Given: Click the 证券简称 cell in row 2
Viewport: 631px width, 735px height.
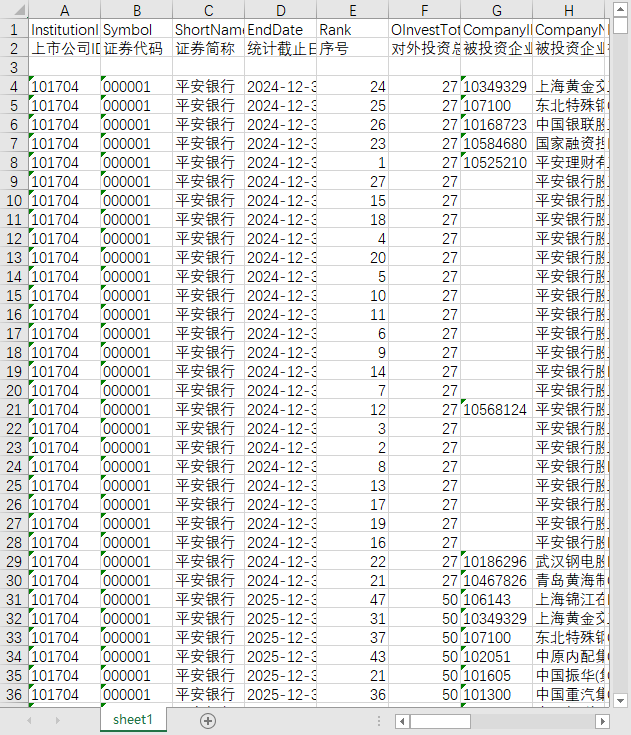Looking at the screenshot, I should [x=209, y=48].
